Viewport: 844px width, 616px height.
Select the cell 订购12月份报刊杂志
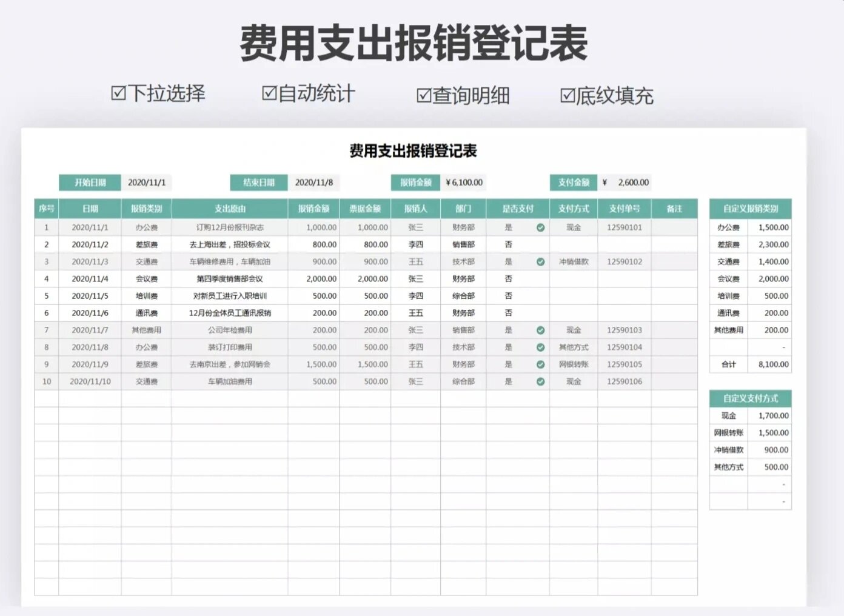[230, 227]
